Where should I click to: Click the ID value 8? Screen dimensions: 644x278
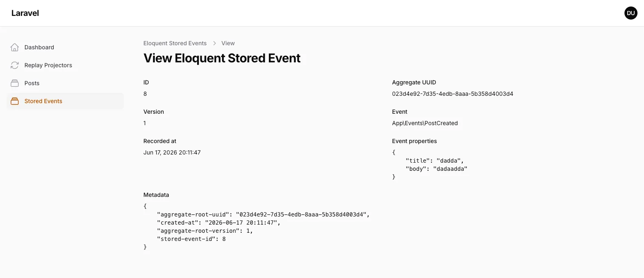coord(145,94)
